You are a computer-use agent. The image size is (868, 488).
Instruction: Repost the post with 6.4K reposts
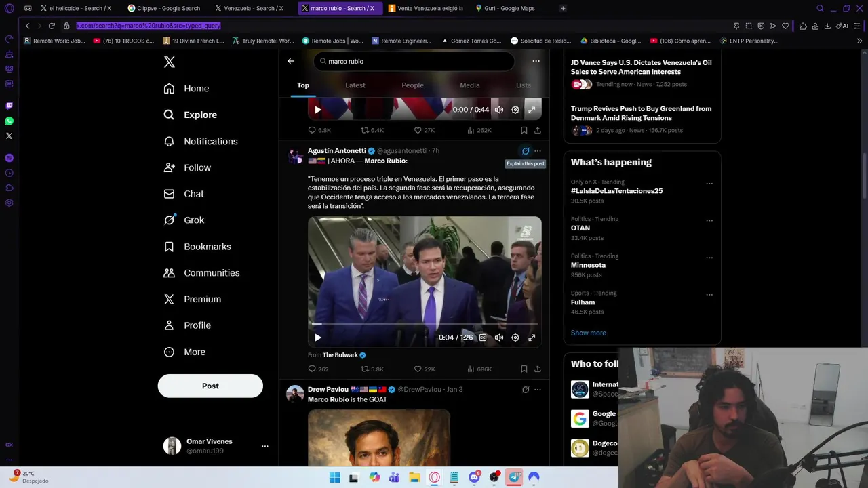pos(372,130)
